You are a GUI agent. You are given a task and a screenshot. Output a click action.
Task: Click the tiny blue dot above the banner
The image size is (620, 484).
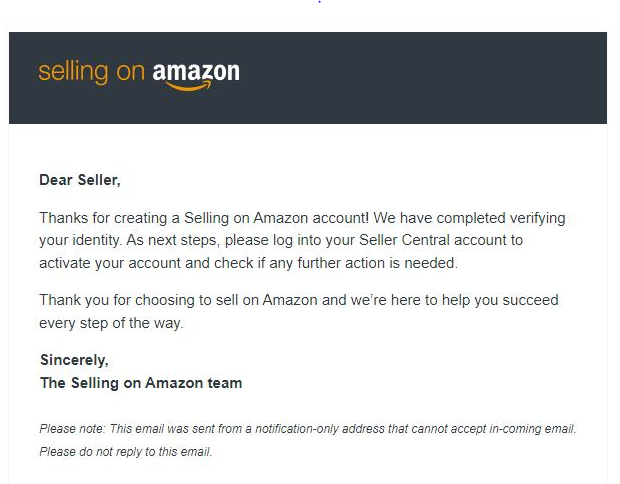click(x=319, y=2)
